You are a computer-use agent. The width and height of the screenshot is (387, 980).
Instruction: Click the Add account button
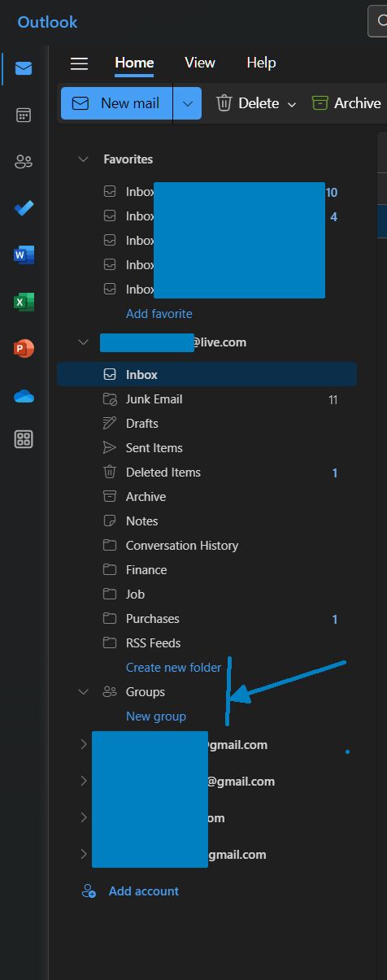coord(130,891)
